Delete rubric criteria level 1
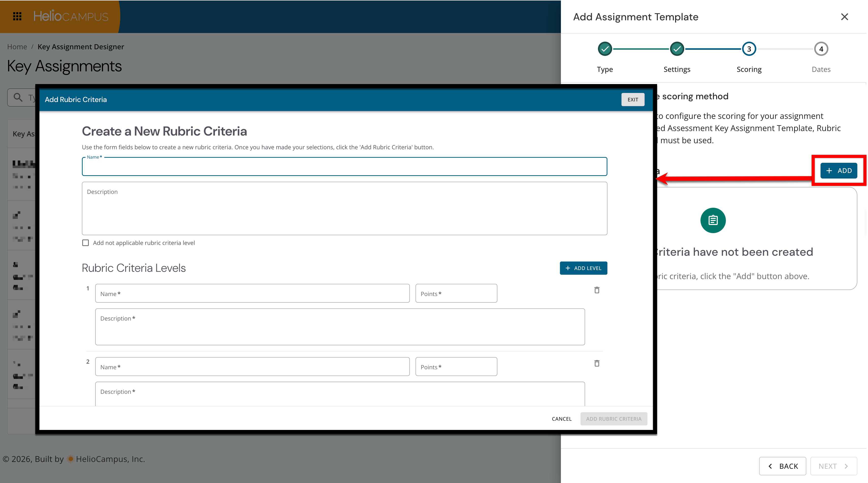868x483 pixels. 596,290
